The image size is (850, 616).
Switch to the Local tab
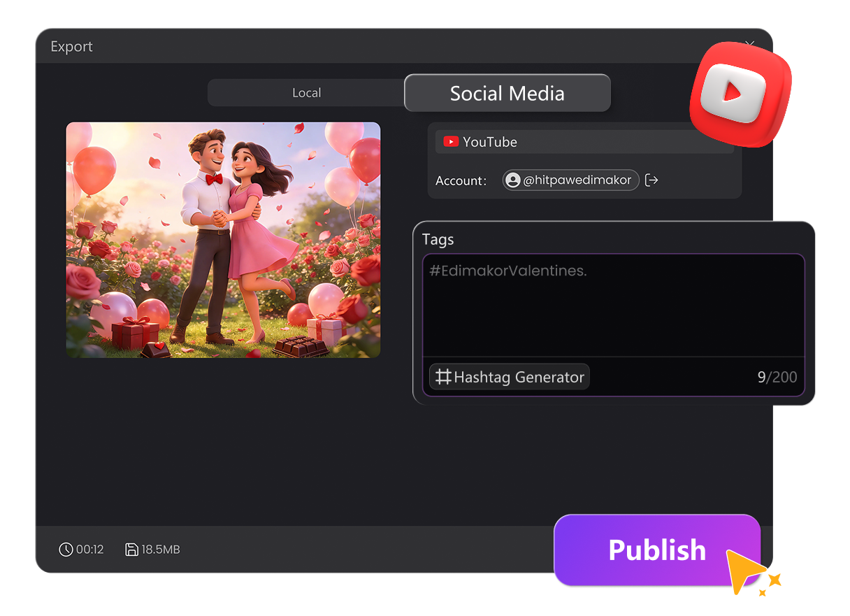pyautogui.click(x=306, y=92)
